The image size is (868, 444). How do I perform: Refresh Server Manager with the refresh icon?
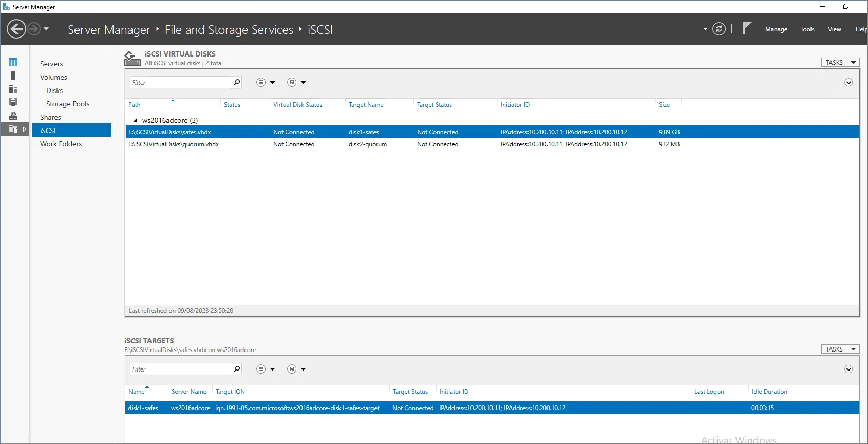pos(719,29)
